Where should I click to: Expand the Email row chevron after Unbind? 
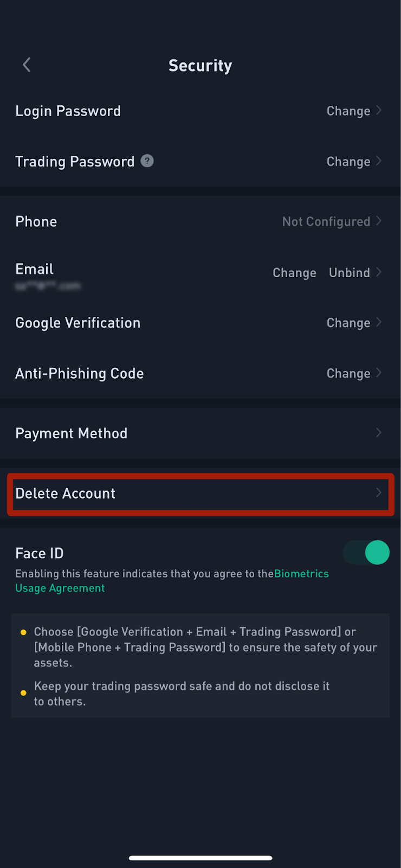pos(379,272)
